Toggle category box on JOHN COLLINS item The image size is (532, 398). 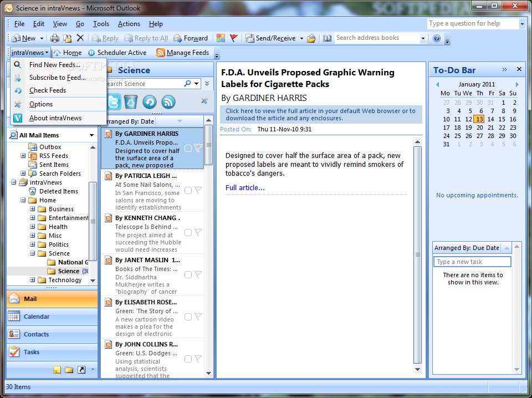point(188,359)
